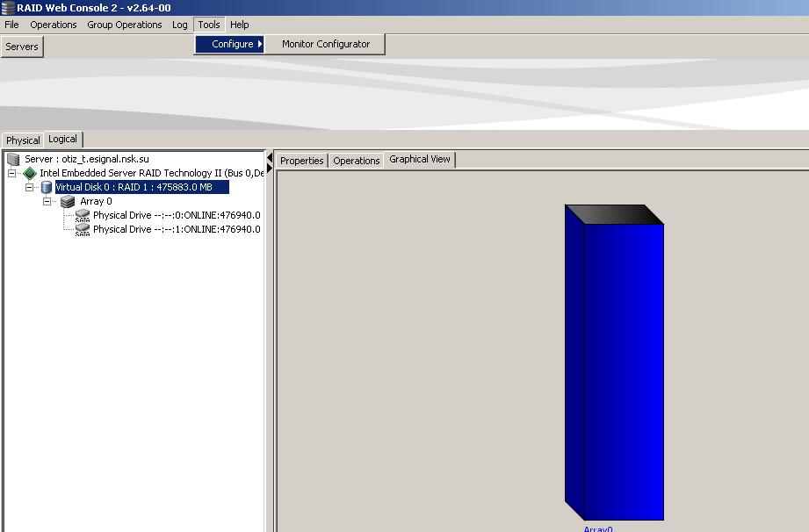
Task: Open the Group Operations menu
Action: (x=124, y=25)
